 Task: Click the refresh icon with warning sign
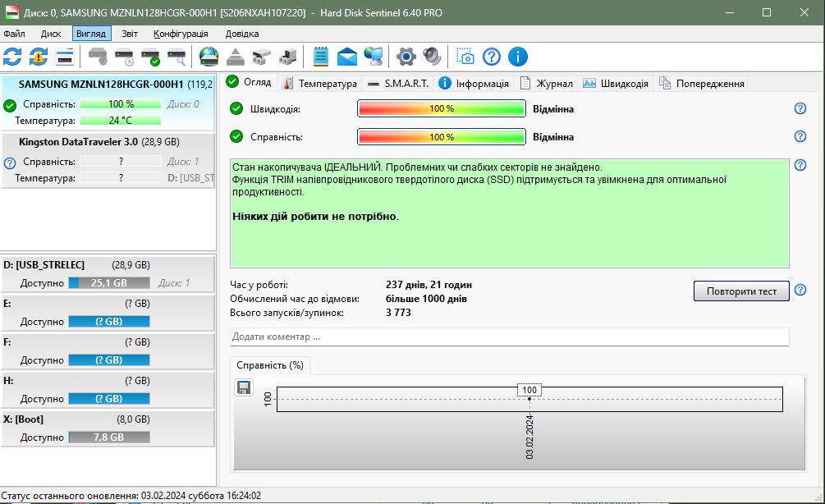[x=39, y=57]
